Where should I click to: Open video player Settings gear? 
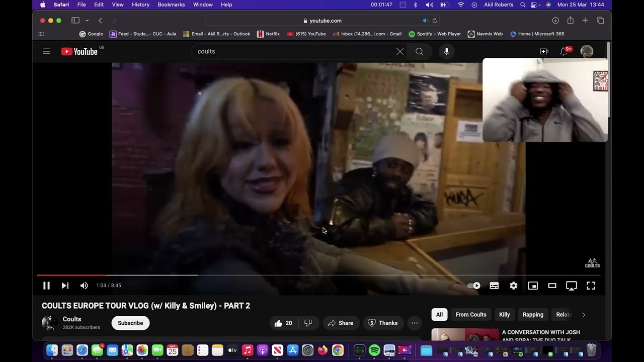(513, 286)
